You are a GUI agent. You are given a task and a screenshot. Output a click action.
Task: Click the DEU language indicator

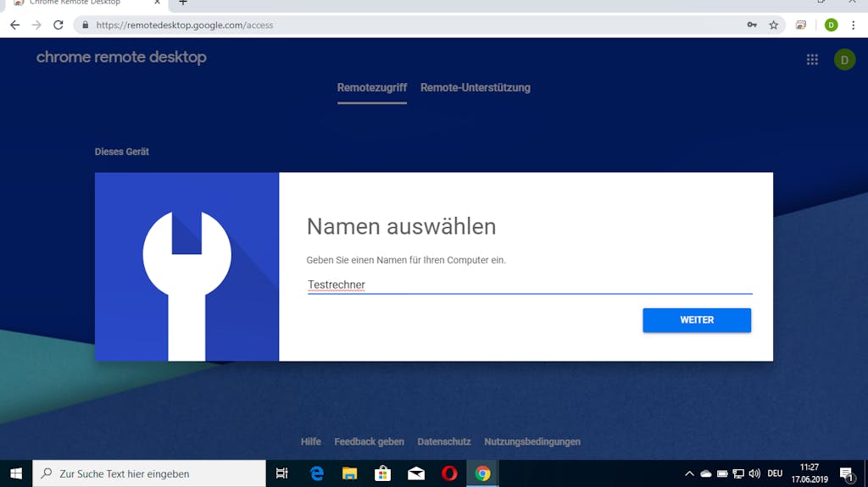(x=775, y=473)
